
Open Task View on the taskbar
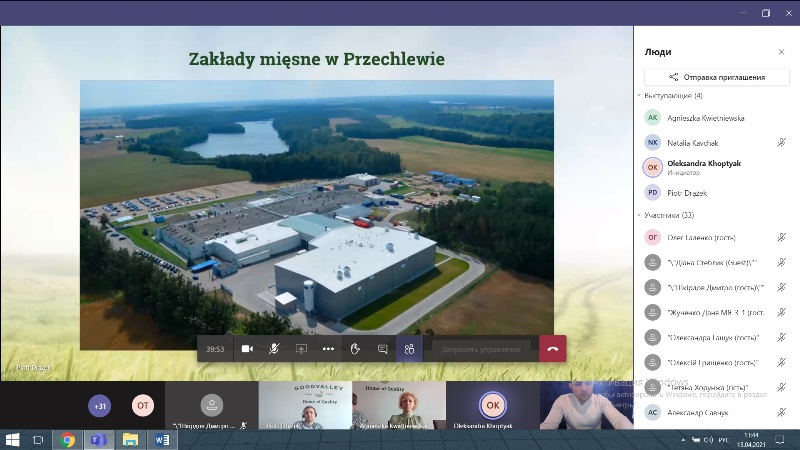tap(38, 440)
